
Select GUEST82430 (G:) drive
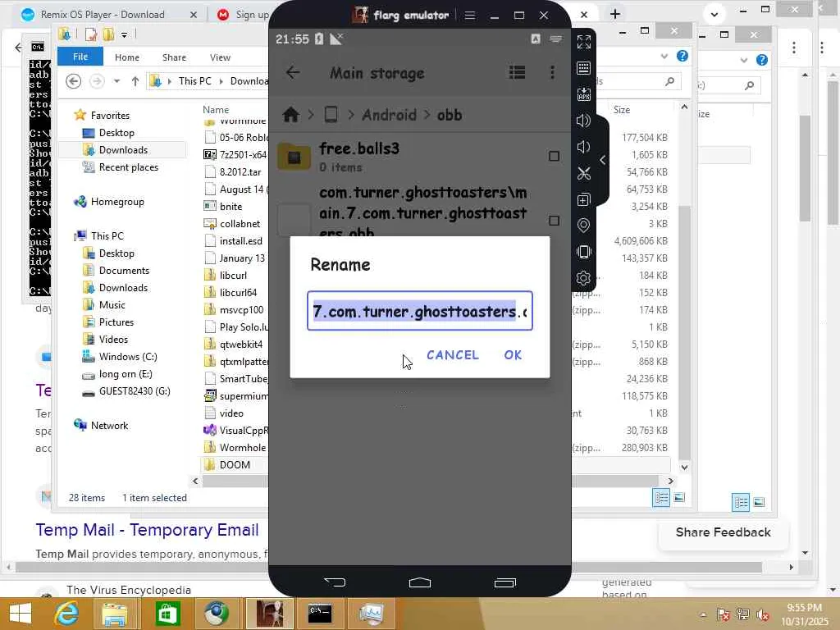tap(135, 391)
